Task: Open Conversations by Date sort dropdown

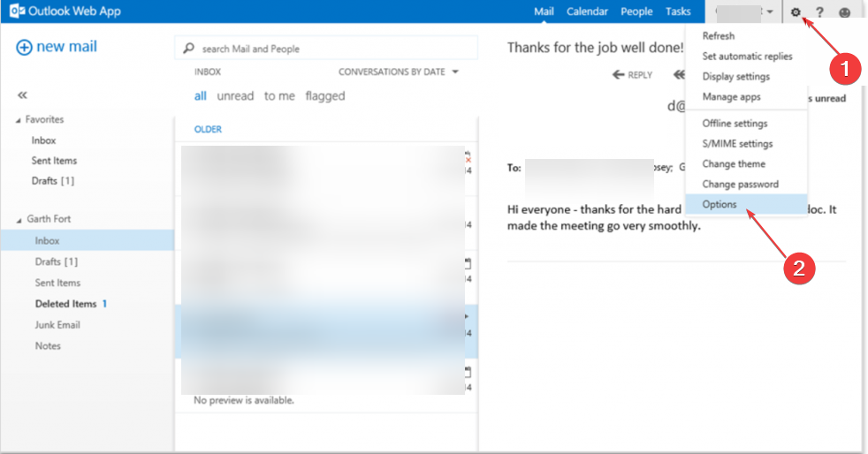Action: click(x=399, y=72)
